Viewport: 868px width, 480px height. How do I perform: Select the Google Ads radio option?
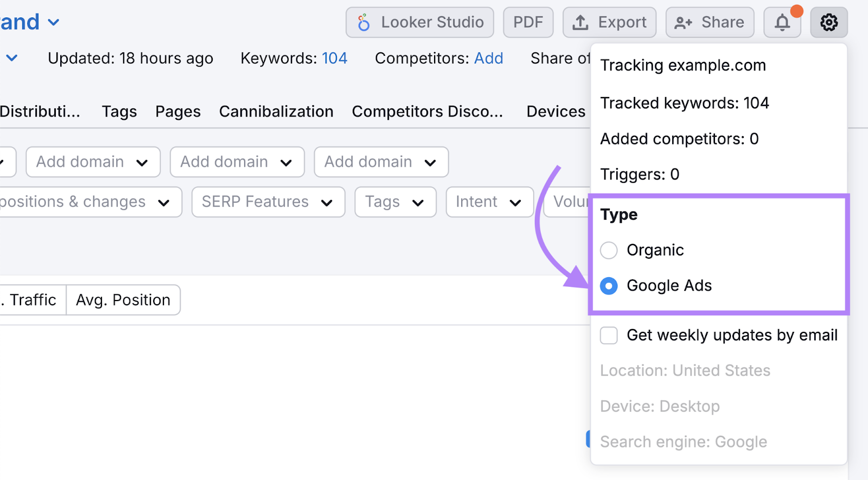(609, 286)
